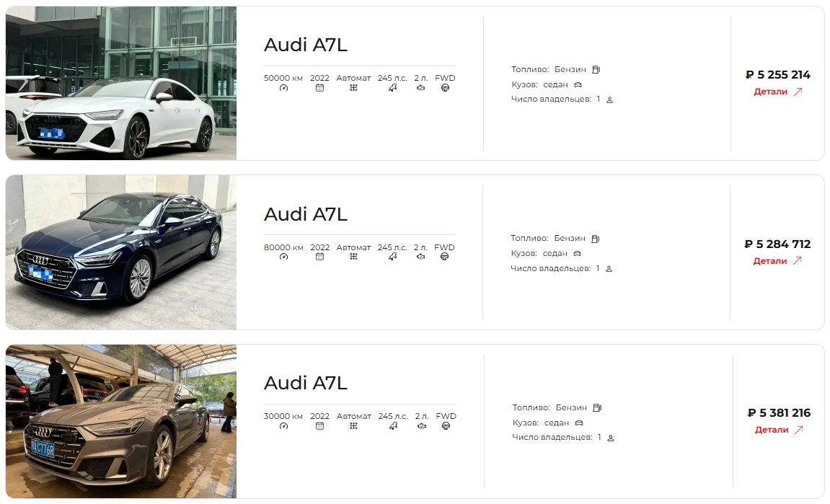The width and height of the screenshot is (830, 504).
Task: Click the steering wheel icon under FWD in 50000 км listing
Action: tap(445, 88)
